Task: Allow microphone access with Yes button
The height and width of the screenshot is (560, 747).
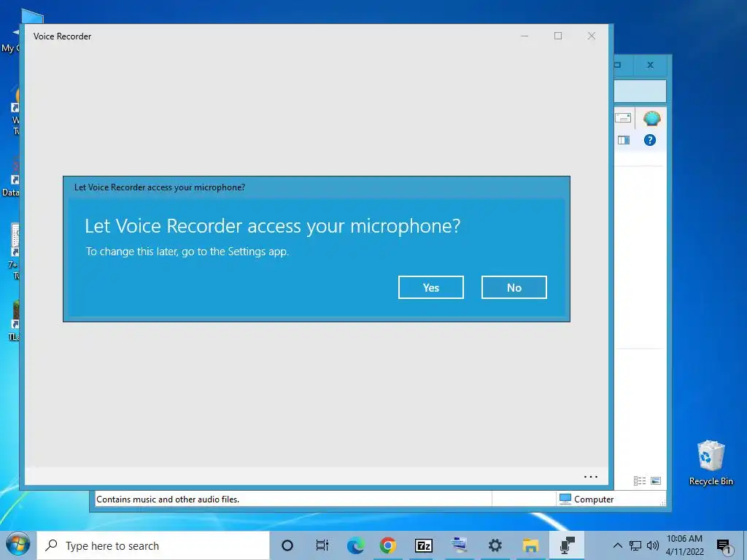Action: tap(430, 287)
